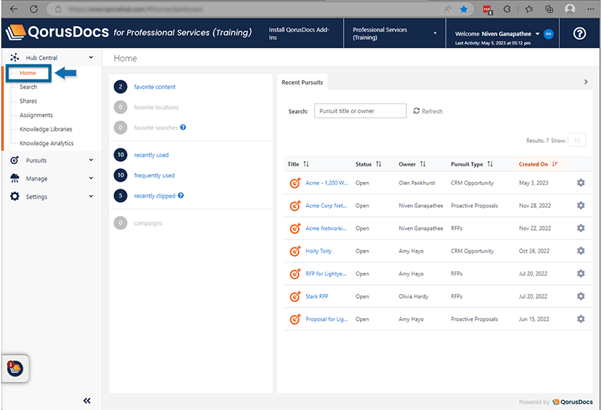This screenshot has height=410, width=602.
Task: Click the blue favorites star icon
Action: [x=464, y=9]
